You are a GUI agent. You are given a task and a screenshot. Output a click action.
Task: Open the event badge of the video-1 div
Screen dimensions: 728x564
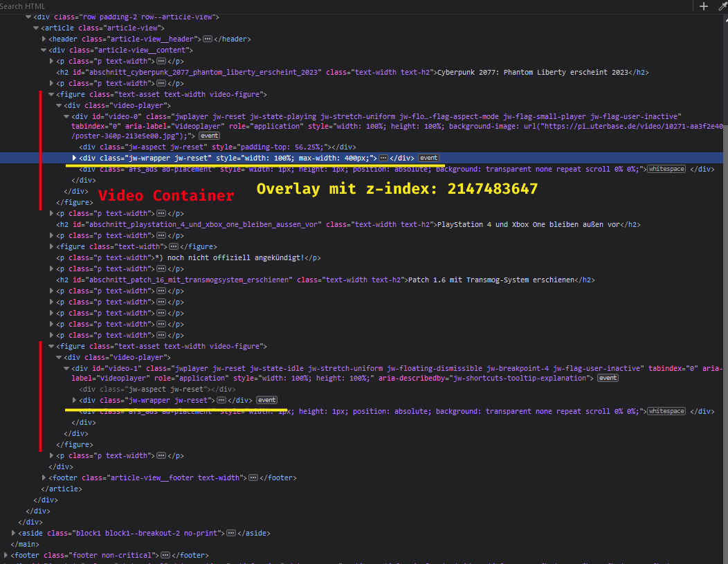[x=608, y=379]
